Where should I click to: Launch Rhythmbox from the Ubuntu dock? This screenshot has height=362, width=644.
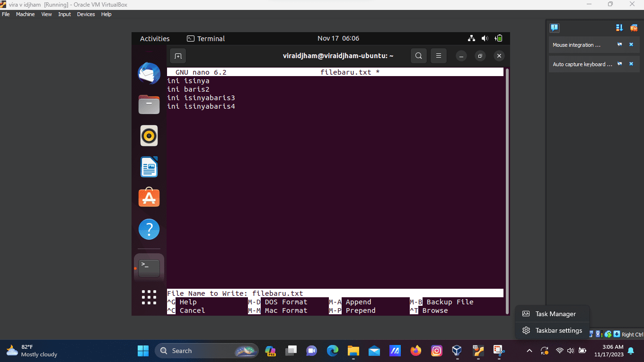[x=149, y=136]
